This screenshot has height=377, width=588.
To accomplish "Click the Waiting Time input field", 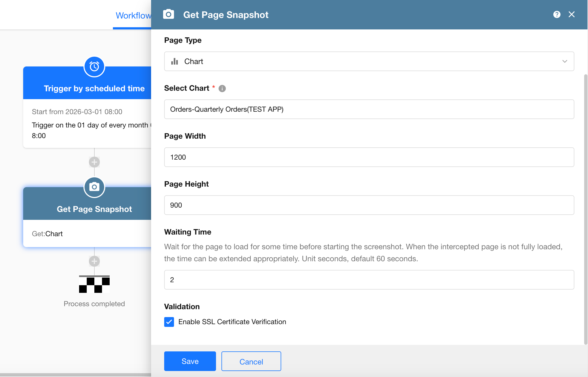I will (369, 280).
